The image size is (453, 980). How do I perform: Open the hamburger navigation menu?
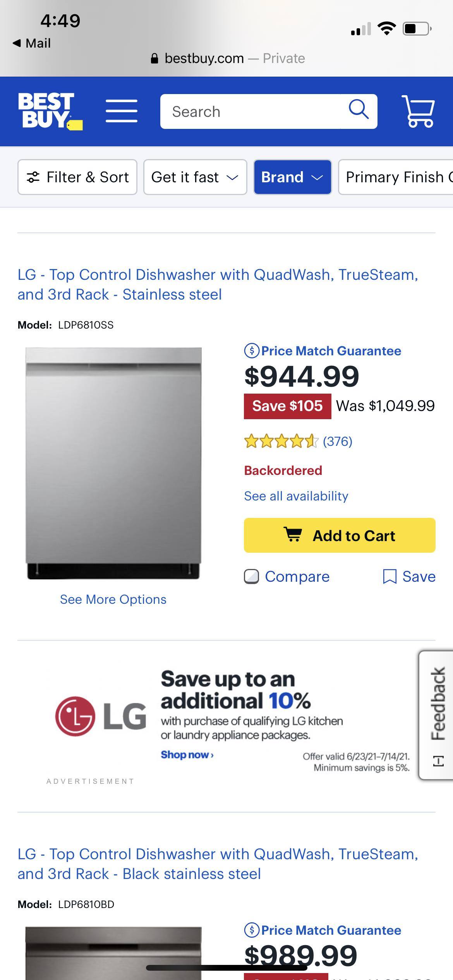click(x=121, y=111)
